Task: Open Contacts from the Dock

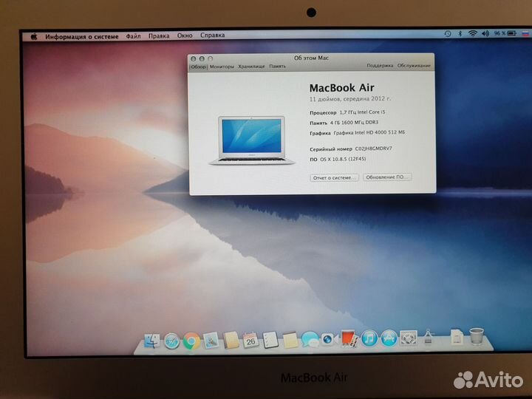Action: coord(231,341)
